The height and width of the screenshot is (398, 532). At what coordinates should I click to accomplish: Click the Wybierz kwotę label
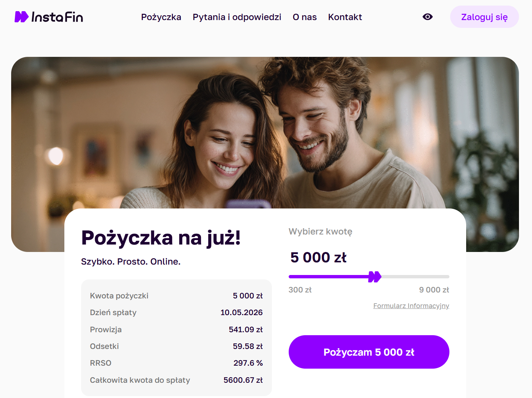click(320, 232)
